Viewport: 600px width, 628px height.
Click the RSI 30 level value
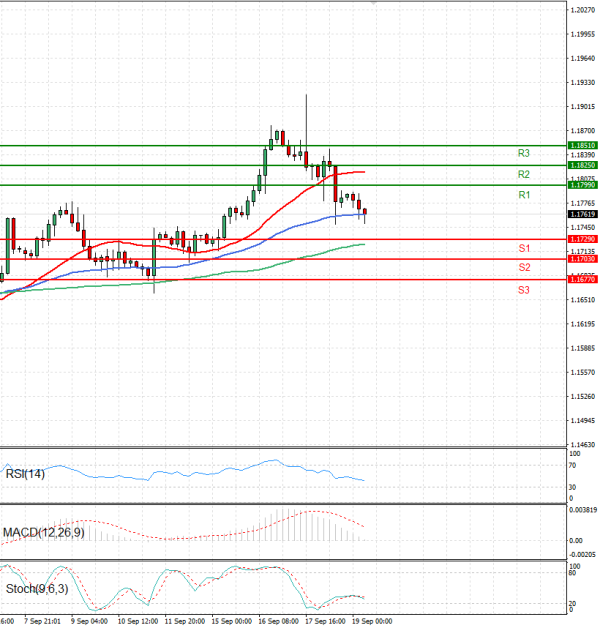pyautogui.click(x=572, y=487)
